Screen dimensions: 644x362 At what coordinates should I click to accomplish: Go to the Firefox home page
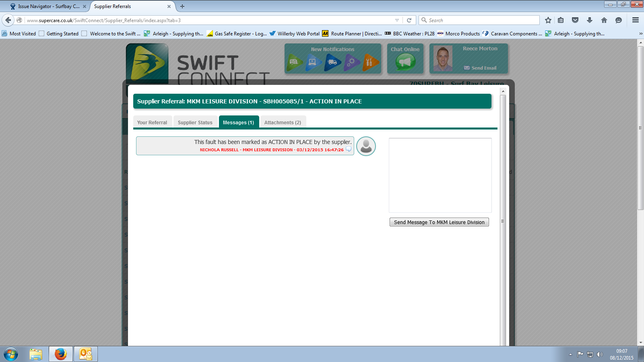pos(604,20)
